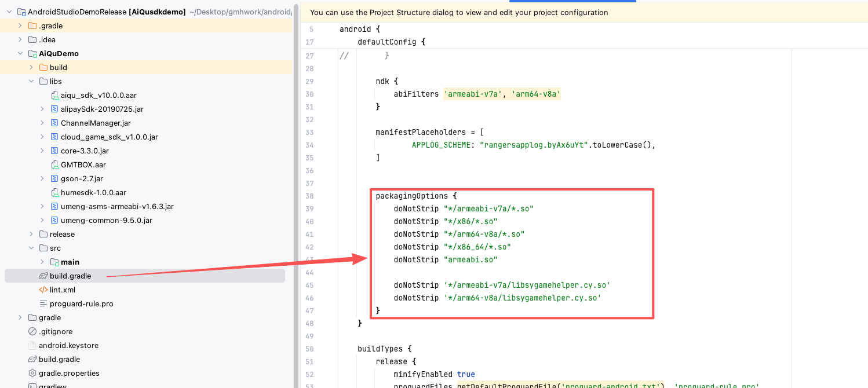Click line number 38 in the gutter
The width and height of the screenshot is (868, 388).
coord(309,196)
